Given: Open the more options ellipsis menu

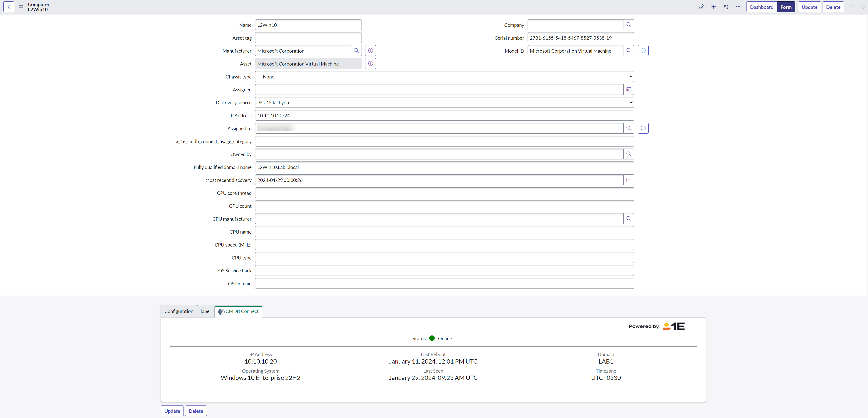Looking at the screenshot, I should tap(738, 7).
